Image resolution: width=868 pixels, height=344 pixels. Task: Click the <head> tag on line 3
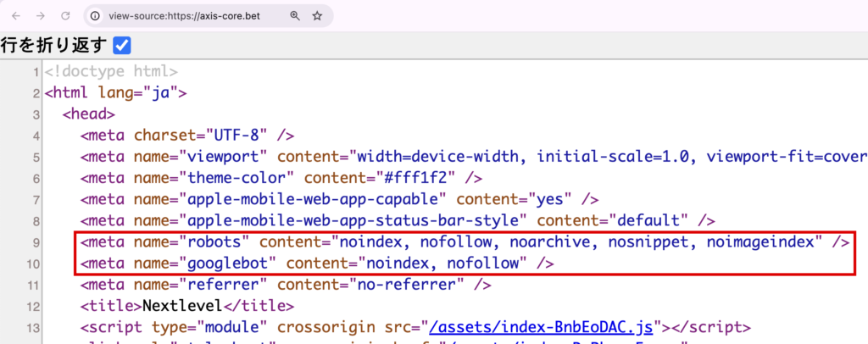pyautogui.click(x=88, y=114)
